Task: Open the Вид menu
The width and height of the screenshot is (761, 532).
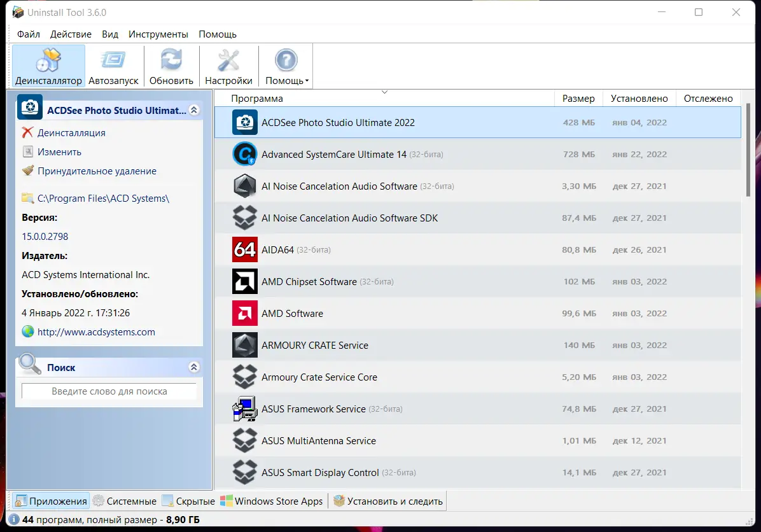Action: (x=110, y=34)
